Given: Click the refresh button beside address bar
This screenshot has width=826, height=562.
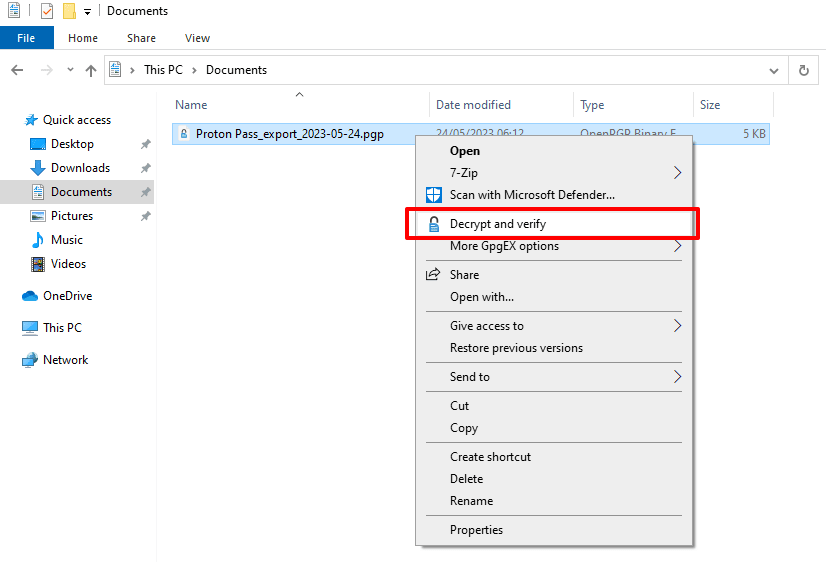Looking at the screenshot, I should click(x=803, y=71).
